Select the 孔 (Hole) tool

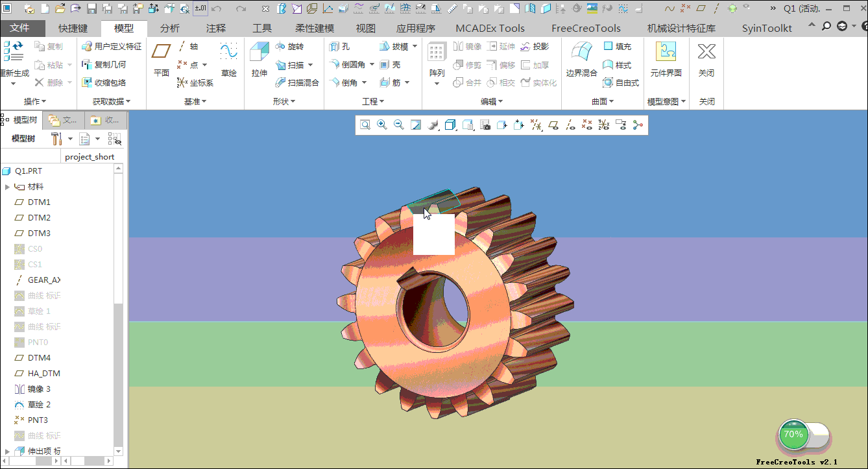tap(339, 47)
